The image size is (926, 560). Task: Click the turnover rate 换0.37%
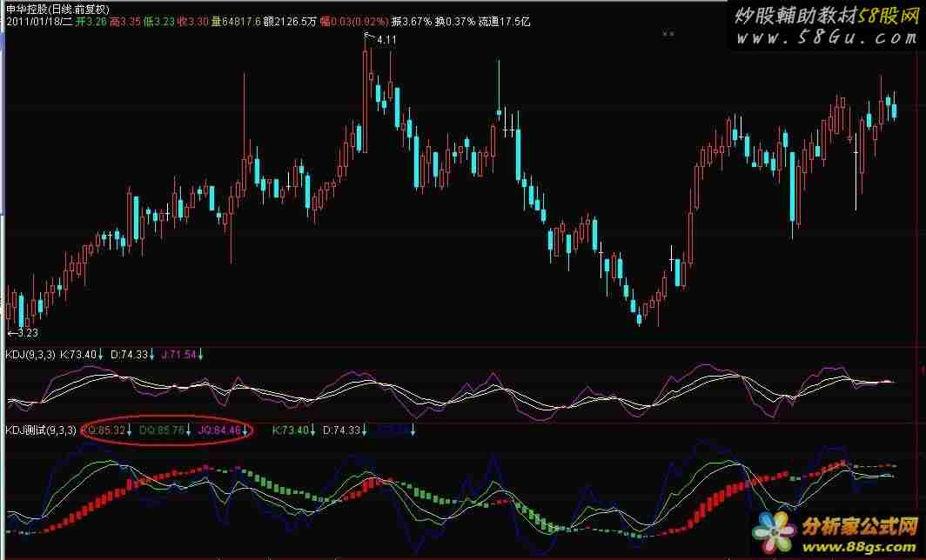pos(454,22)
